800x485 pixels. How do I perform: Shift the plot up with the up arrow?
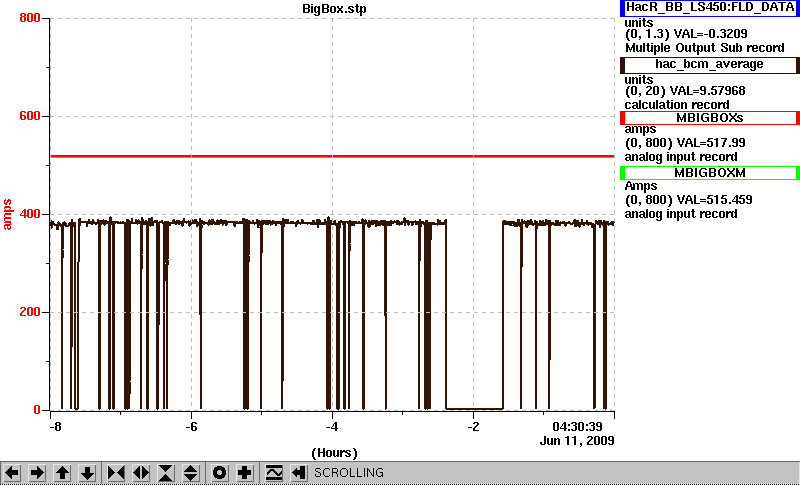point(62,473)
